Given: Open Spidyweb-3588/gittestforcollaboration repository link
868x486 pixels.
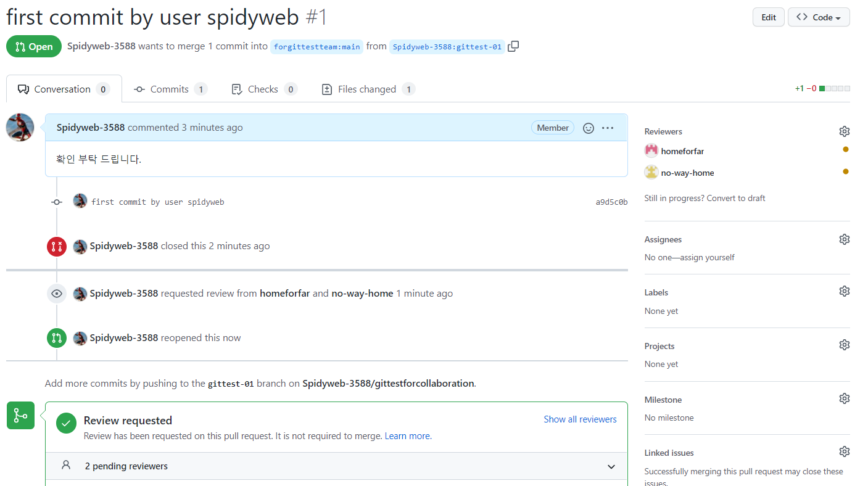Looking at the screenshot, I should 388,383.
